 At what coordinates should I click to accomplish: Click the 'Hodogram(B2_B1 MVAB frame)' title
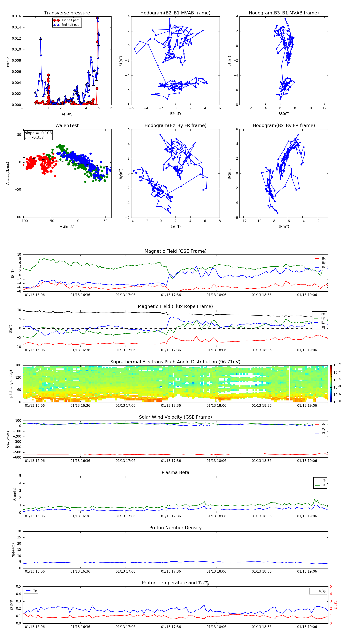tap(175, 13)
